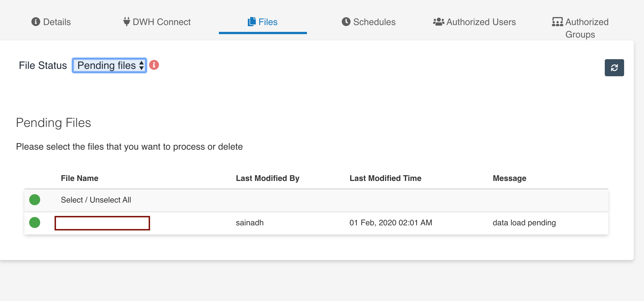Click the DWH Connect plug icon
Screen dimensions: 644x301
[x=127, y=21]
